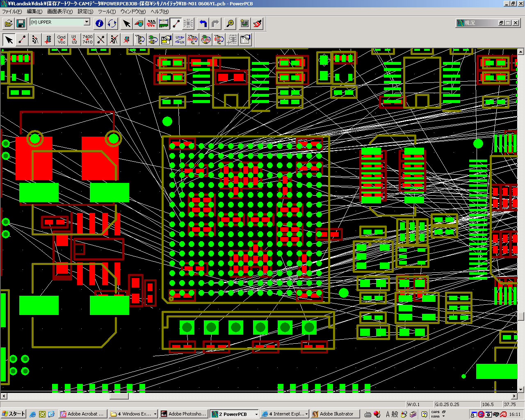525x420 pixels.
Task: Toggle the ECO toolbar button
Action: click(x=176, y=23)
